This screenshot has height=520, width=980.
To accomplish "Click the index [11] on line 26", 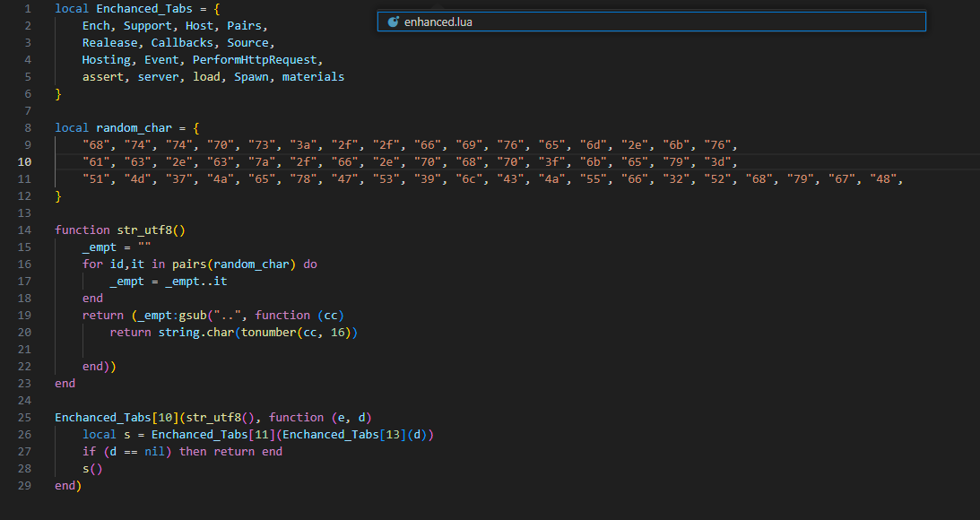I will [261, 434].
